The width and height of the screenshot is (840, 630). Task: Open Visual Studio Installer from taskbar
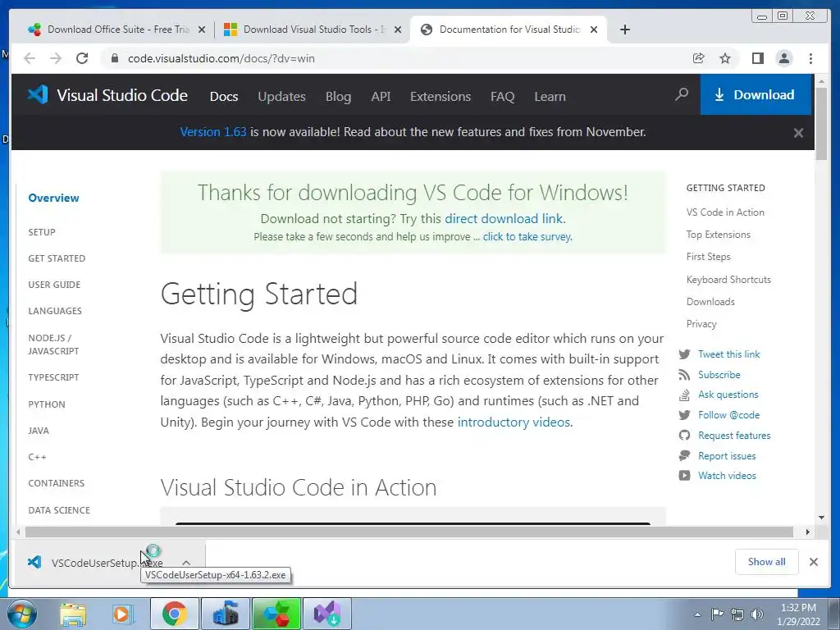click(327, 614)
